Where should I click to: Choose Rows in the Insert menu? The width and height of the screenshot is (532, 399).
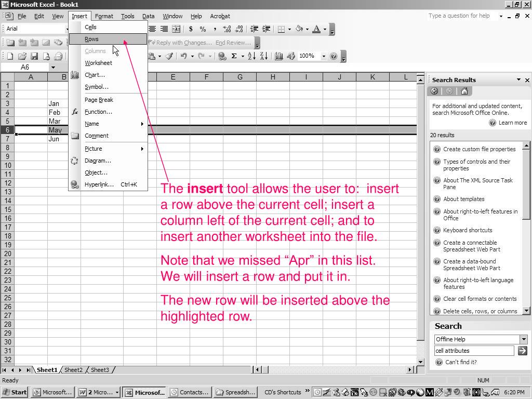tap(108, 39)
